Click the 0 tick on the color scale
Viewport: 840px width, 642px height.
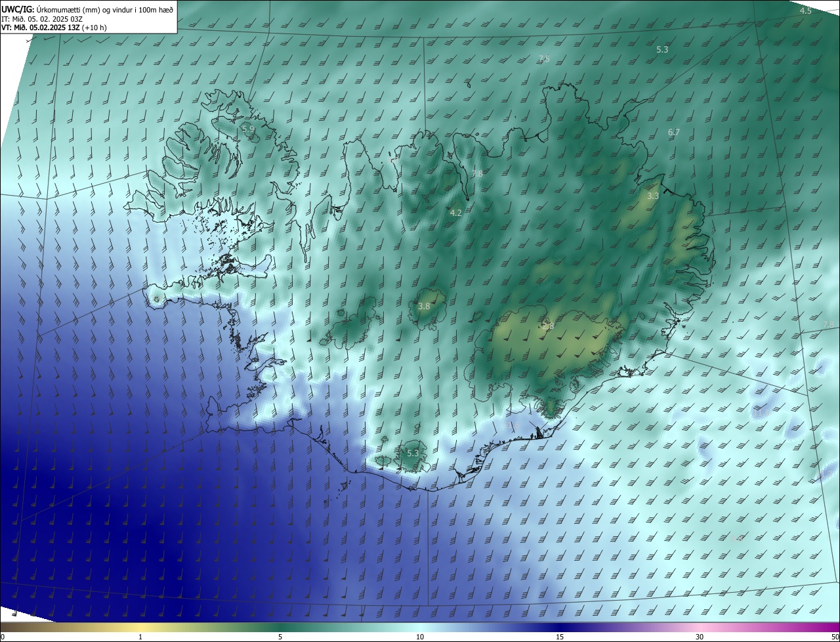(3, 637)
